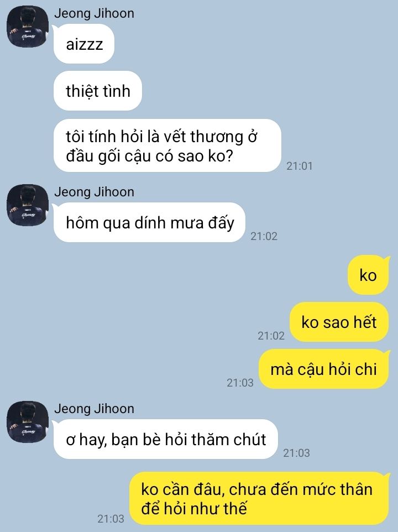
Task: Tap the 'hôm qua dính mưa đấy' bubble
Action: (x=149, y=222)
